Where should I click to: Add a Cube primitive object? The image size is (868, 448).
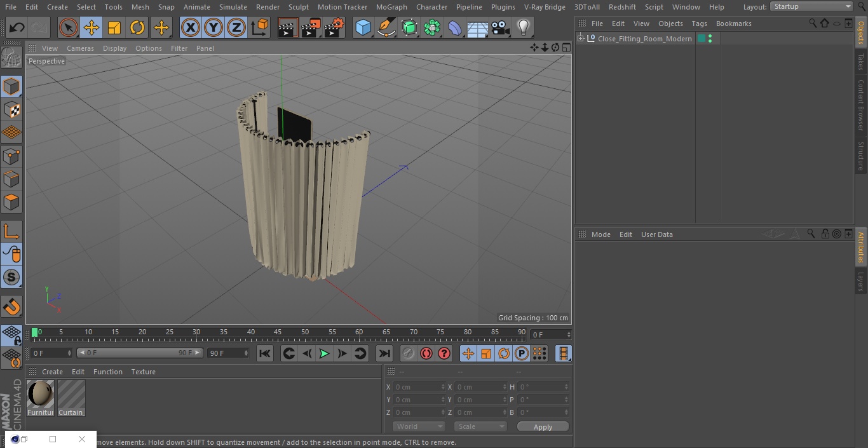point(363,28)
